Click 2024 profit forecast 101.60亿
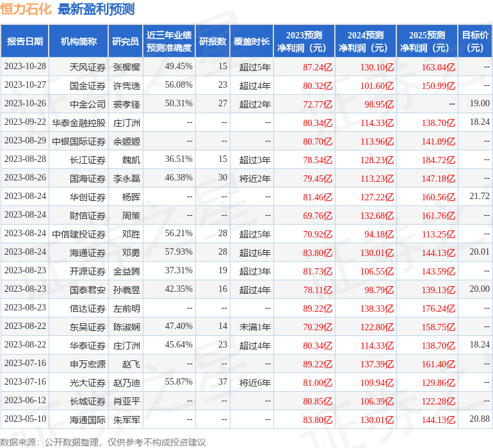 coord(377,86)
